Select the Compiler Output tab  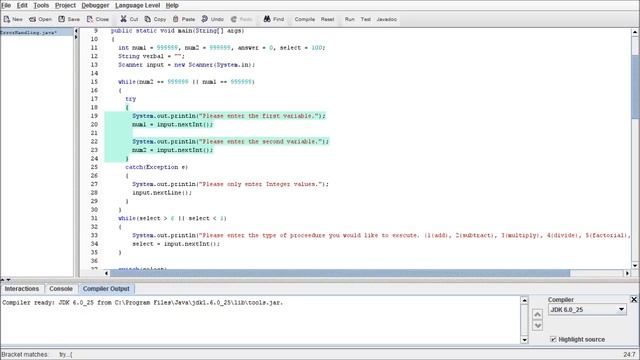pyautogui.click(x=106, y=289)
